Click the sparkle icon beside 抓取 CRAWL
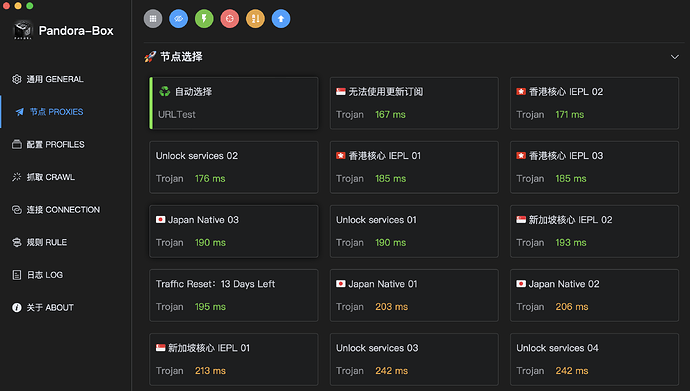 coord(17,177)
